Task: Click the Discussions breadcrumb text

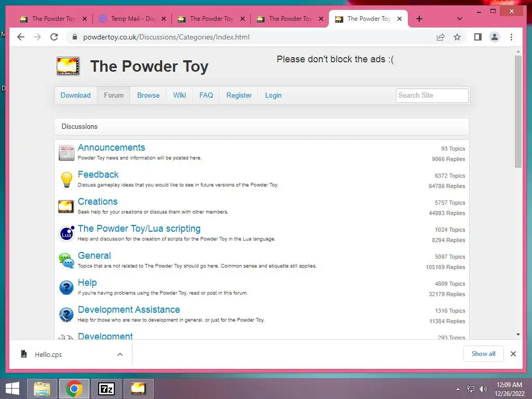Action: pos(79,127)
